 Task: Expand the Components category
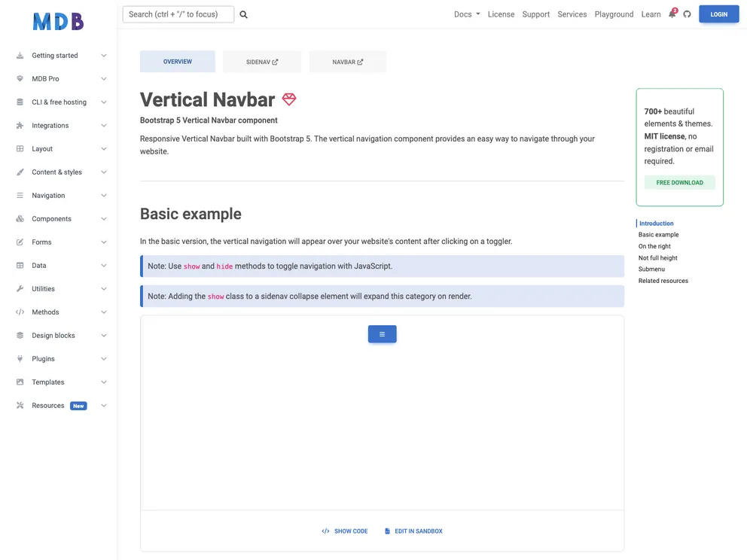click(x=51, y=218)
